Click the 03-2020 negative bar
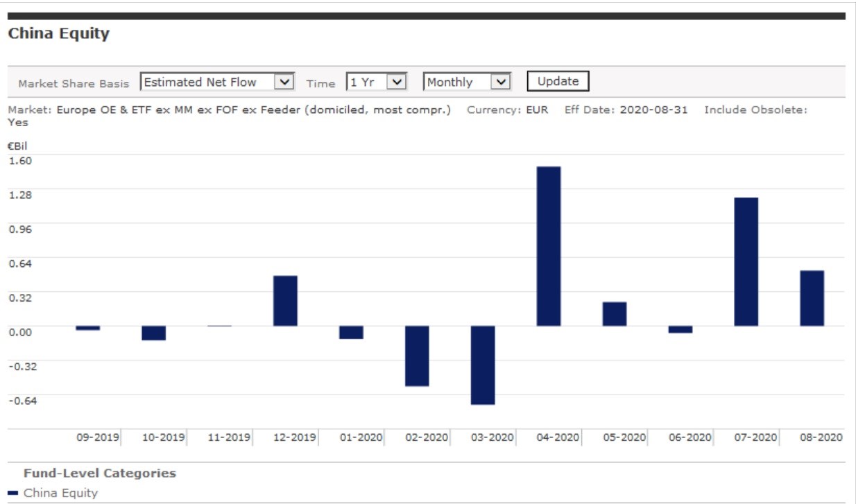Screen dimensions: 856x504 point(483,365)
